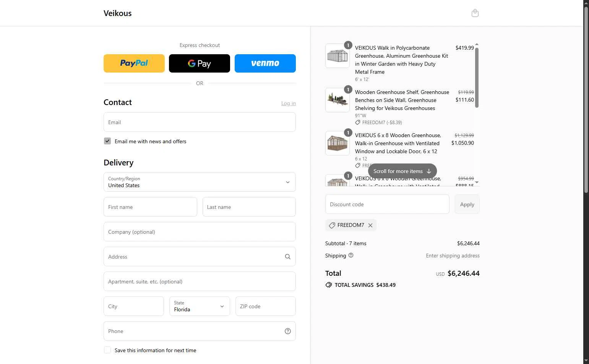Click the Shipping info question mark icon
Image resolution: width=589 pixels, height=364 pixels.
coord(351,256)
